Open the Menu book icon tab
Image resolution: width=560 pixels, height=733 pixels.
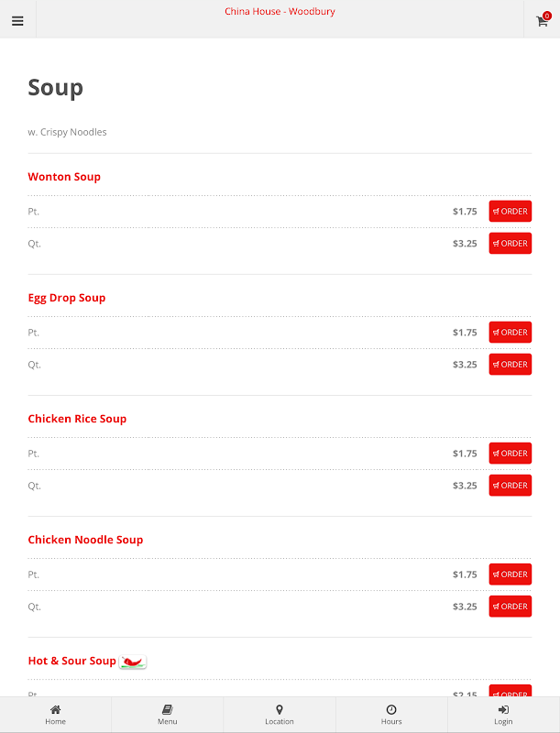168,715
